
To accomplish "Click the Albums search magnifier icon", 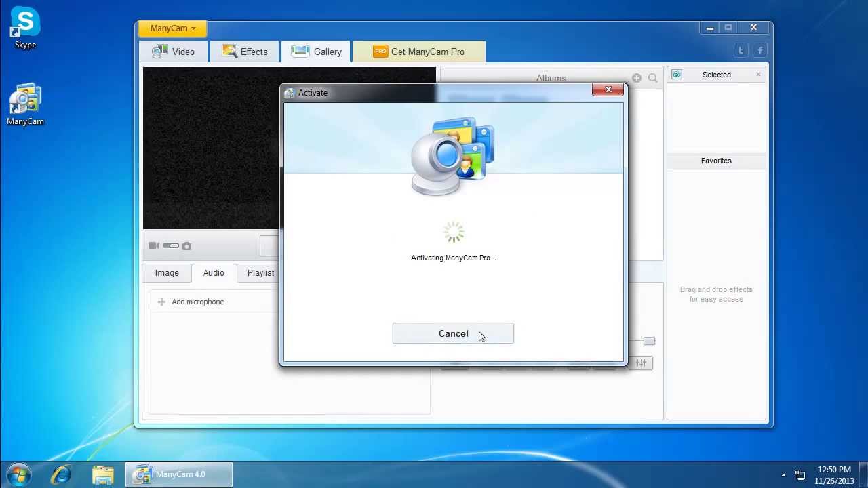I will (x=652, y=78).
